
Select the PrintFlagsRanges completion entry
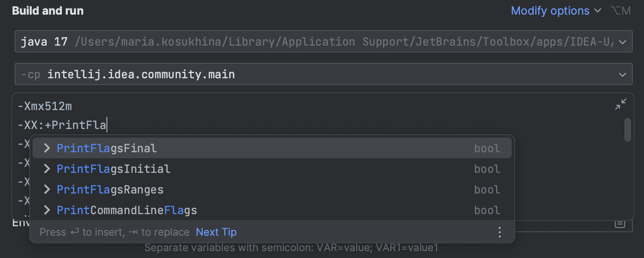tap(110, 189)
